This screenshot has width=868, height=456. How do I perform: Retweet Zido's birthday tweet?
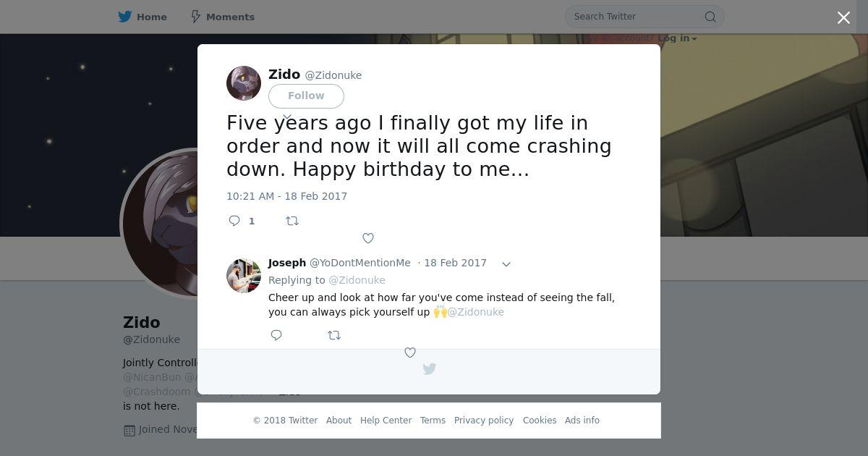292,221
